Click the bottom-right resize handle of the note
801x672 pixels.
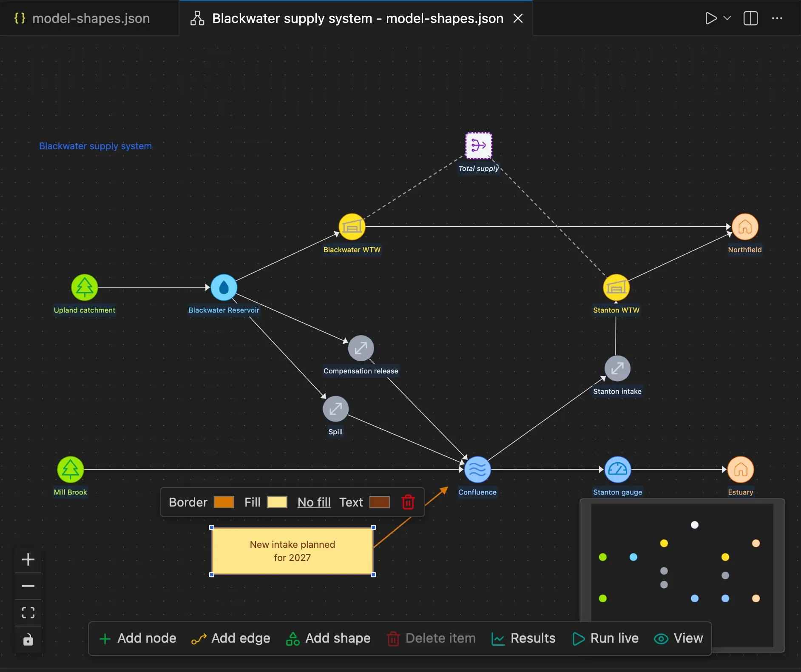(374, 575)
